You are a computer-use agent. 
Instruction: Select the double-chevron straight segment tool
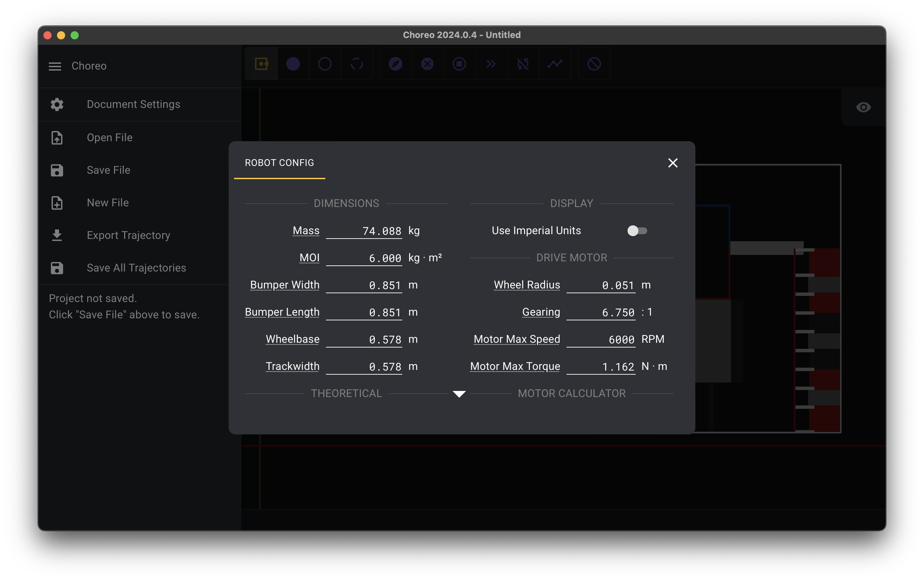pyautogui.click(x=491, y=64)
